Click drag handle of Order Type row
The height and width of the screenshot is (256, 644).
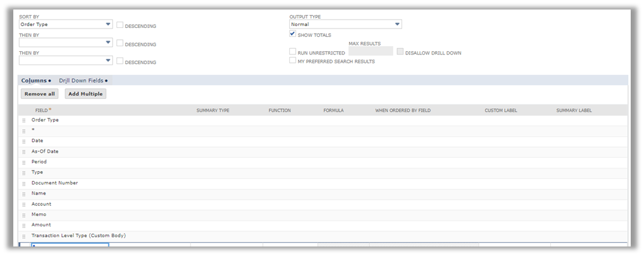[24, 121]
